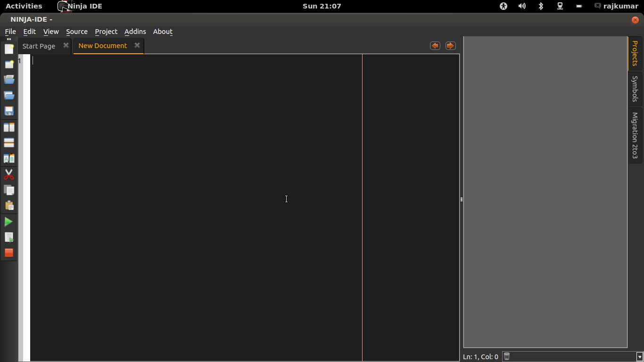644x362 pixels.
Task: Cut selection using scissors icon
Action: click(8, 174)
